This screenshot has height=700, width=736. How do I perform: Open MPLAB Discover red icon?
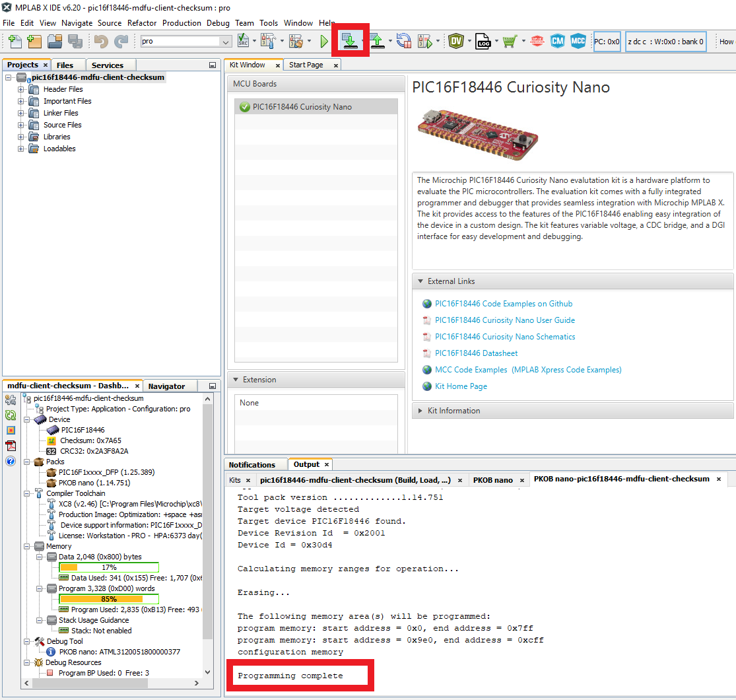537,42
